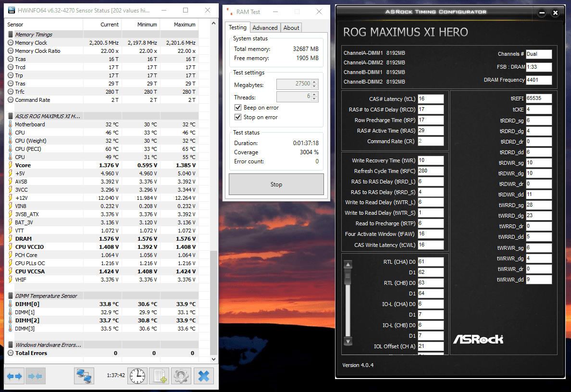Image resolution: width=571 pixels, height=392 pixels.
Task: Click the scroll-up arrow in ASRock timing panel
Action: (348, 265)
